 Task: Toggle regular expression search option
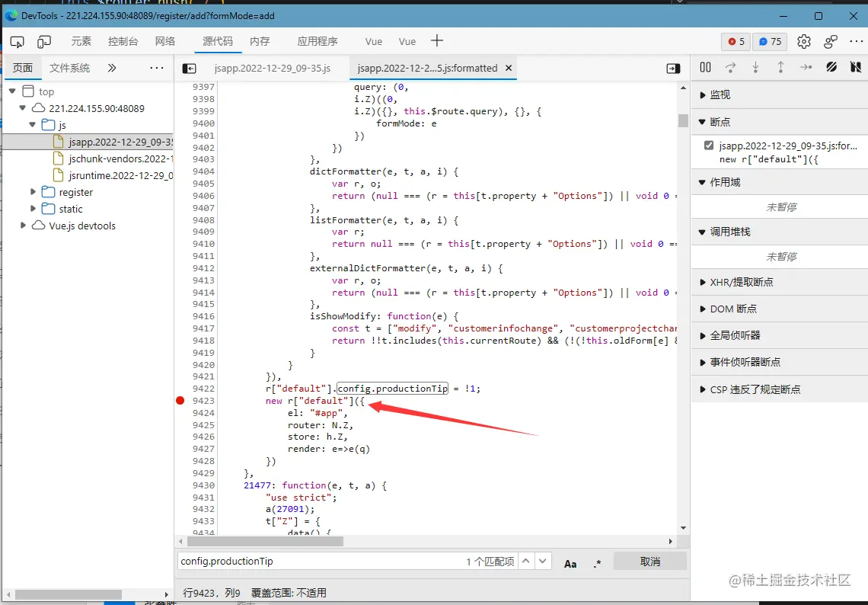click(597, 563)
